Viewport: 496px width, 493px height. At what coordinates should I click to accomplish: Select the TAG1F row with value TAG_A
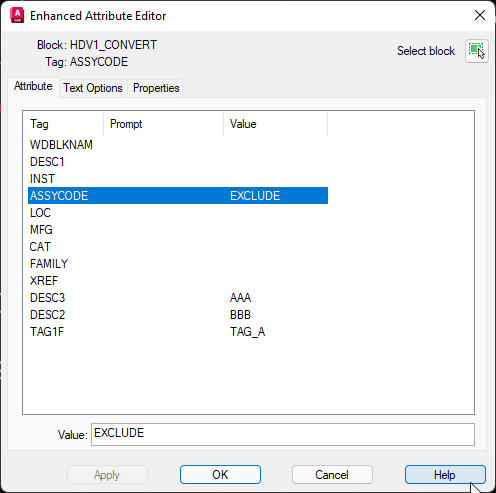(x=178, y=332)
